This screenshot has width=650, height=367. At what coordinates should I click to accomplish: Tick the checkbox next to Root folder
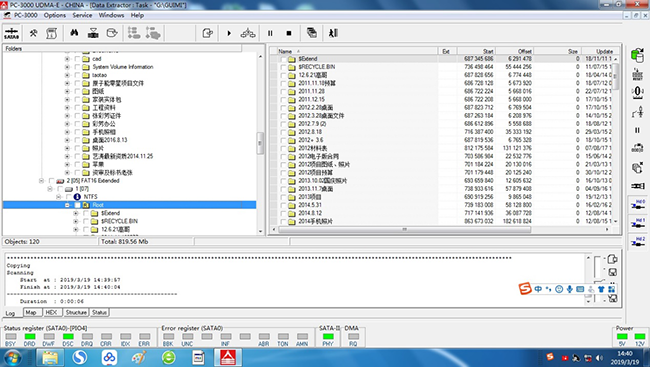tap(77, 205)
